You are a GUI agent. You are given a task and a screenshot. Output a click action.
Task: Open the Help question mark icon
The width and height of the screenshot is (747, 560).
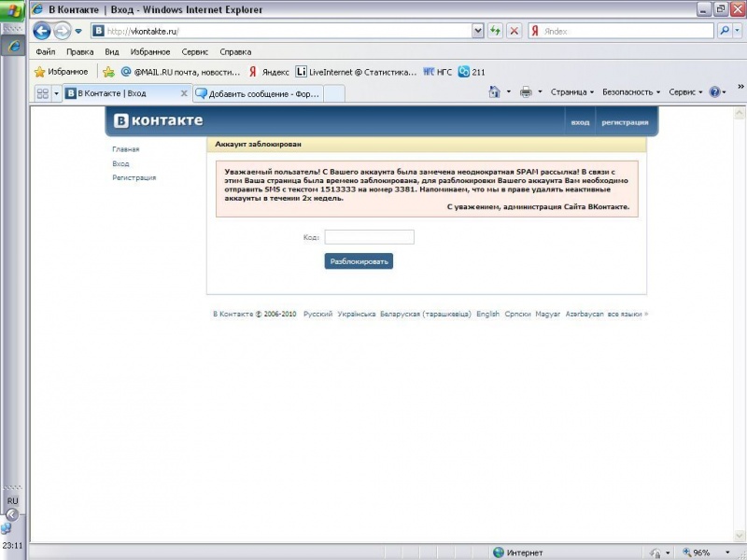pos(714,92)
